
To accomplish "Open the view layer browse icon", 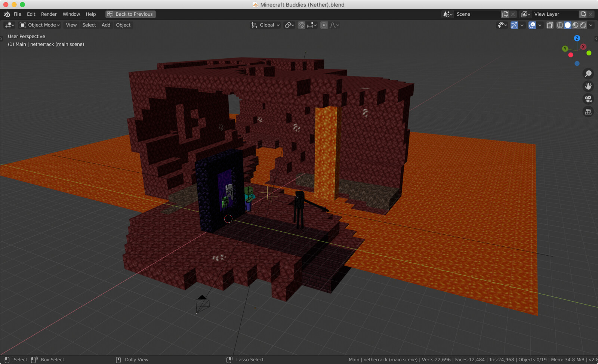I will click(x=526, y=14).
